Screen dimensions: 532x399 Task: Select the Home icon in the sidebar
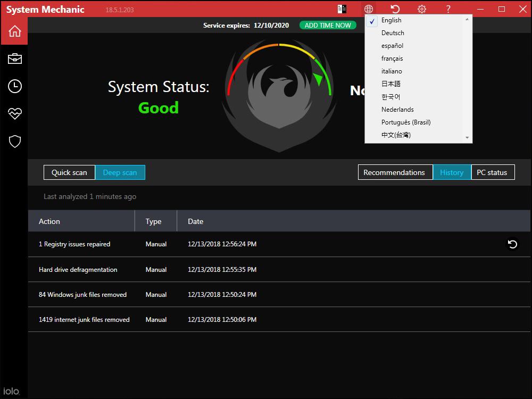pyautogui.click(x=14, y=31)
